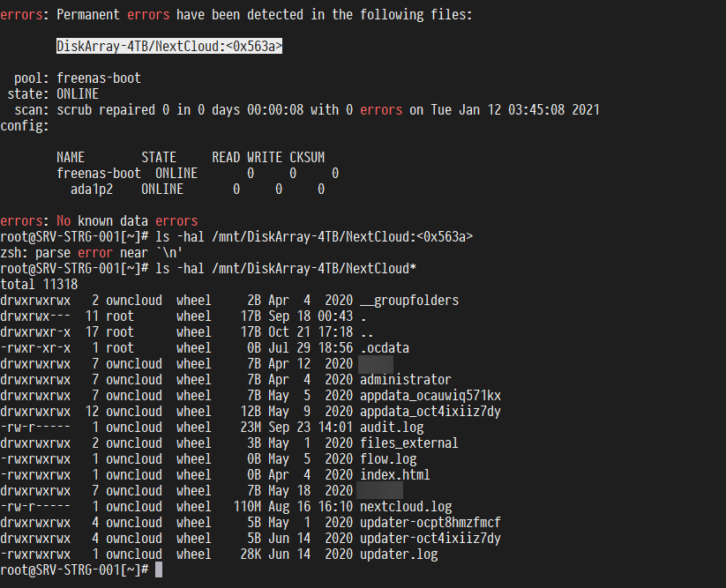Screen dimensions: 726x588
Task: Select the appdata_oct4ixiiz7dy directory name
Action: [430, 412]
